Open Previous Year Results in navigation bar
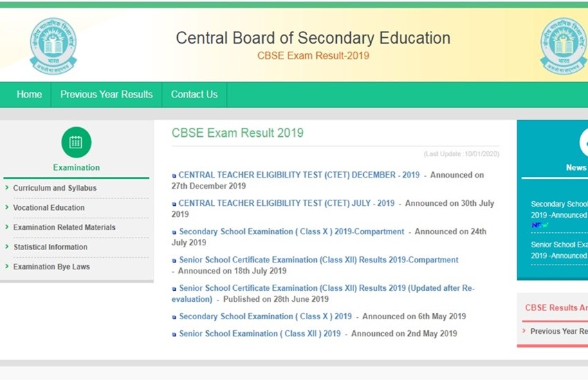Viewport: 588px width, 380px height. [107, 95]
